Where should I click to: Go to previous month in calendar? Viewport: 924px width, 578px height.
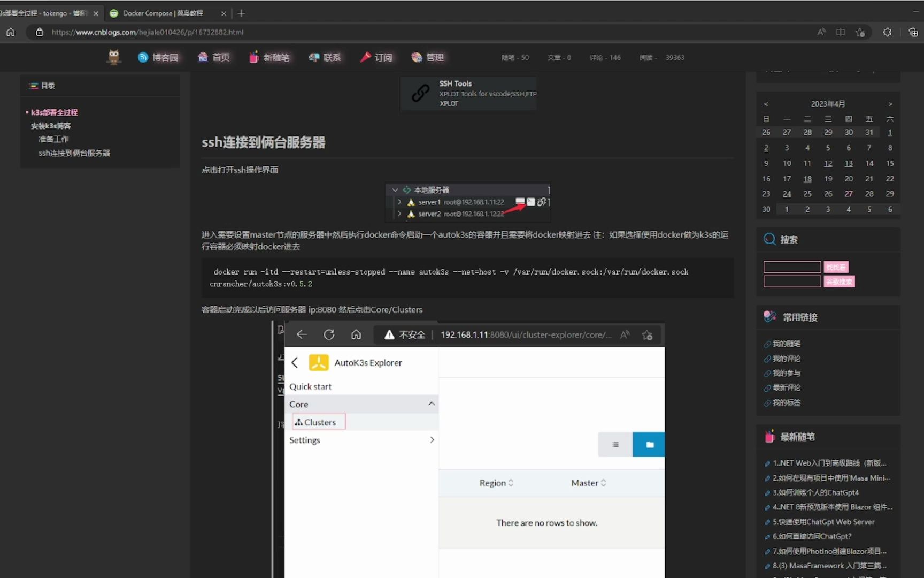click(x=766, y=104)
